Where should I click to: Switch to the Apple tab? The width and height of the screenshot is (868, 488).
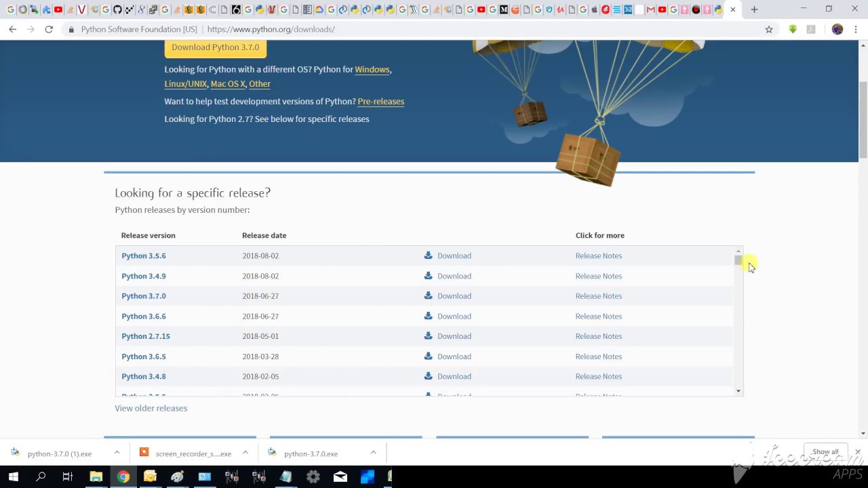(x=594, y=9)
